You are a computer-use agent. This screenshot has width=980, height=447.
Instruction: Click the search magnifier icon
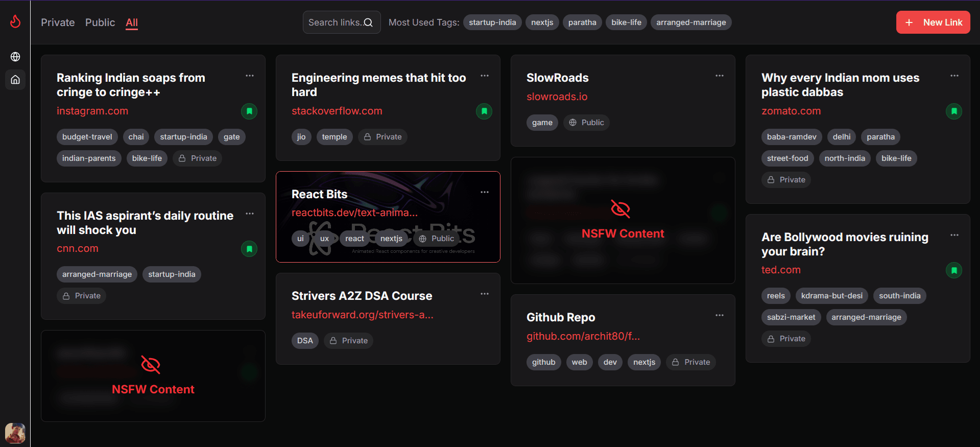coord(368,22)
